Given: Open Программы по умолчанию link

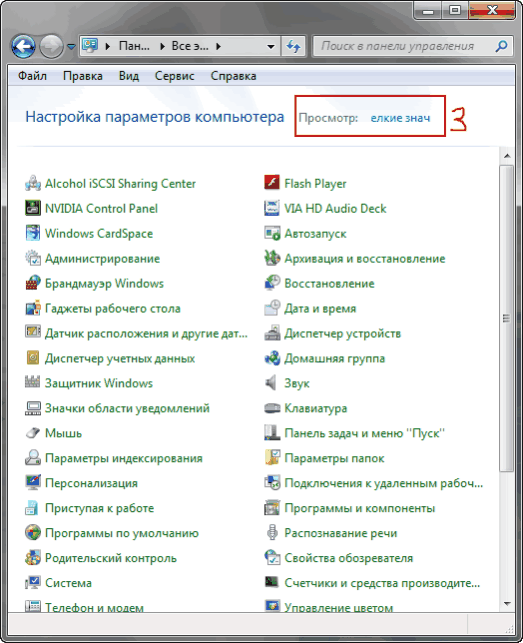Looking at the screenshot, I should (x=122, y=533).
